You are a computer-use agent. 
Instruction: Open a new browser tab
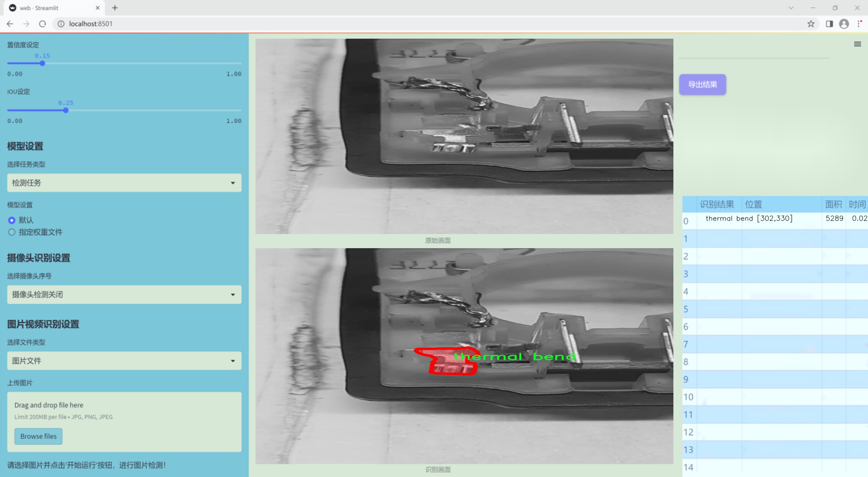pos(115,8)
